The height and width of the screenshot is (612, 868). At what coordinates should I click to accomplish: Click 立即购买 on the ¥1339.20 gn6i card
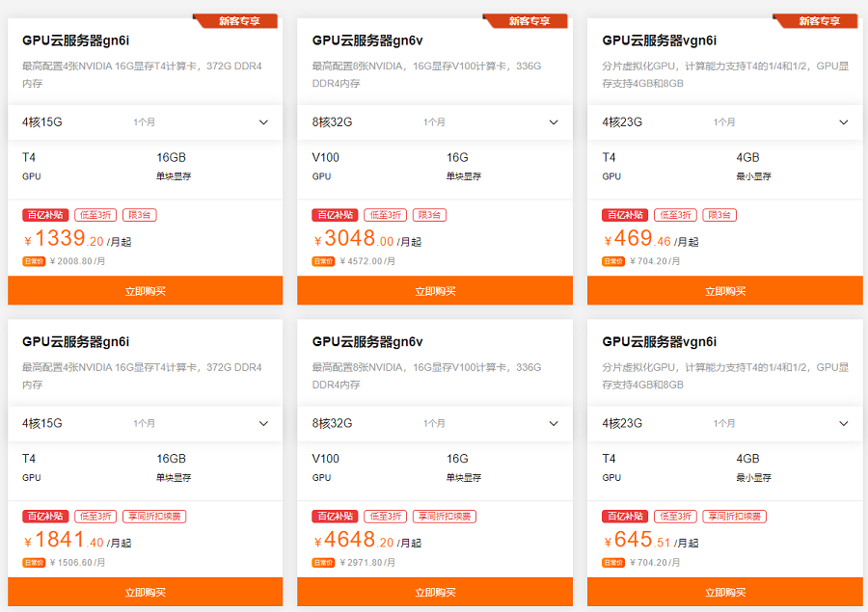pyautogui.click(x=145, y=290)
